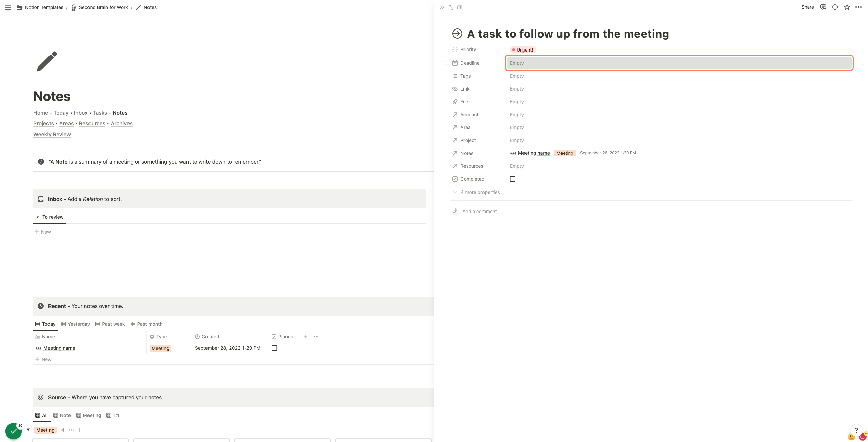
Task: Favorite this page with the star icon
Action: (x=847, y=7)
